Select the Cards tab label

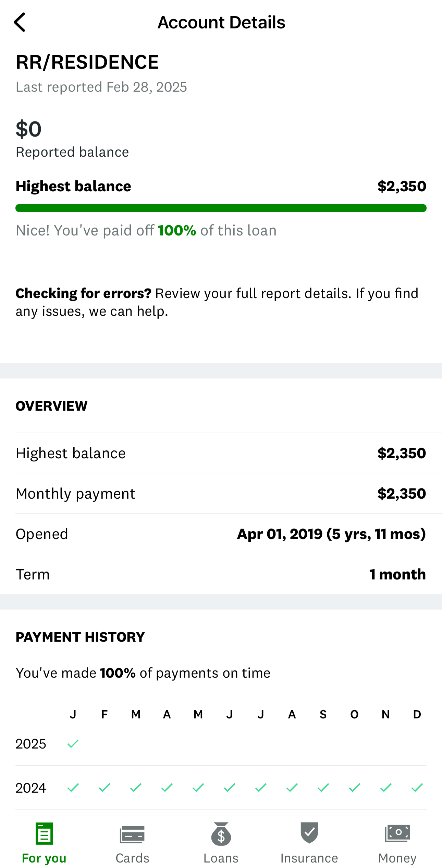point(132,858)
